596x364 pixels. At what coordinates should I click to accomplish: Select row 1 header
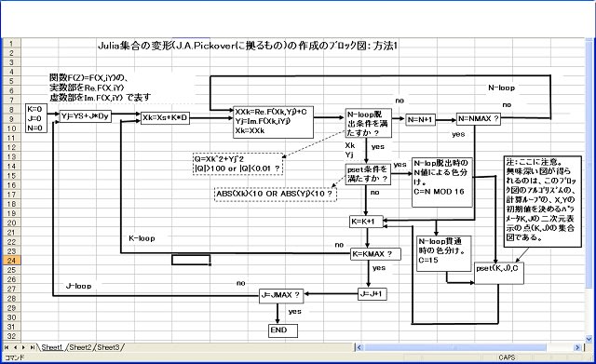point(11,44)
